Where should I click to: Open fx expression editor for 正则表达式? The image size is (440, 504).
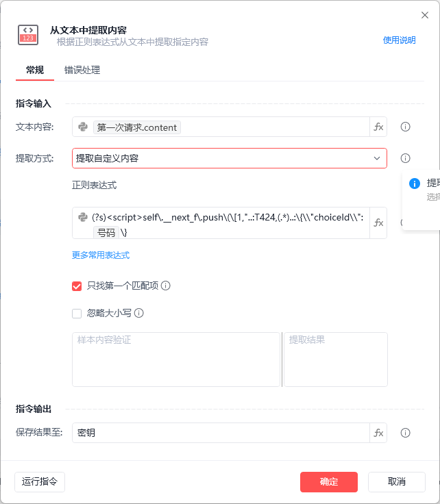(x=378, y=223)
